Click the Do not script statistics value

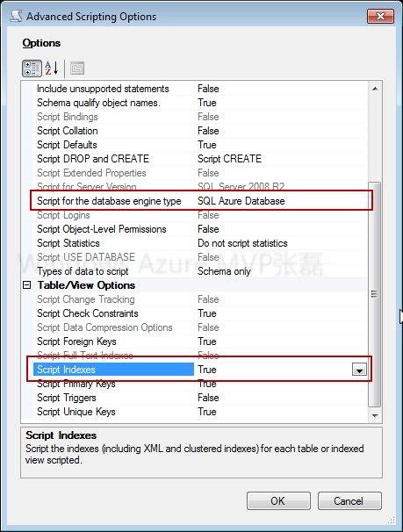281,243
